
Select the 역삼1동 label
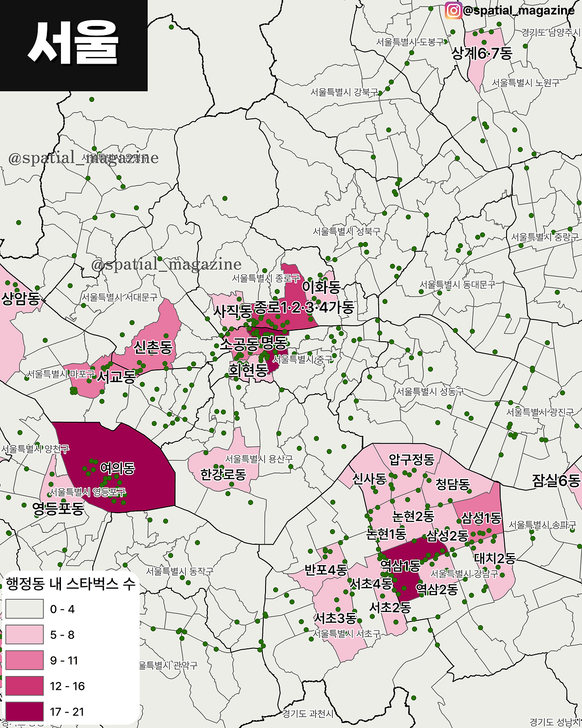tap(400, 566)
